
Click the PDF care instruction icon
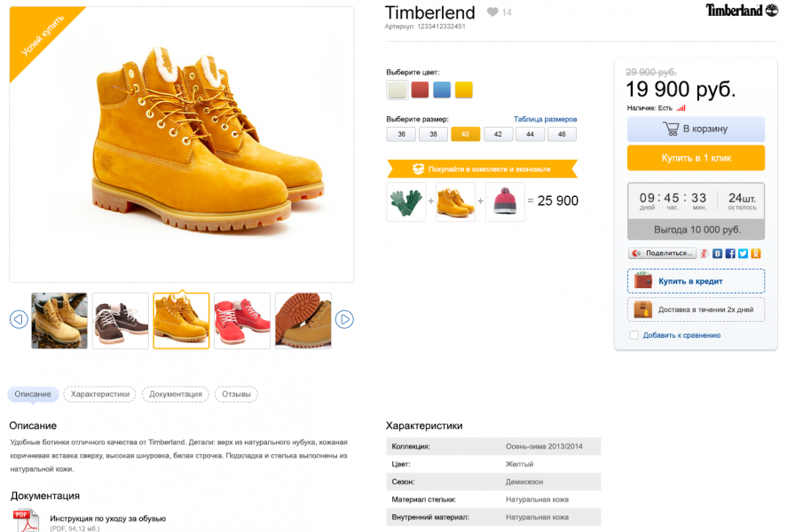coord(26,520)
